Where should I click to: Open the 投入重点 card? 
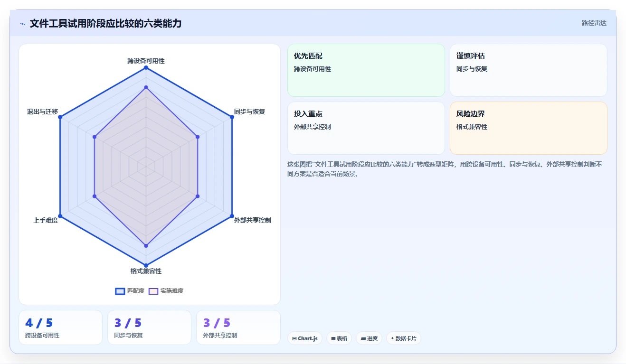[x=366, y=128]
